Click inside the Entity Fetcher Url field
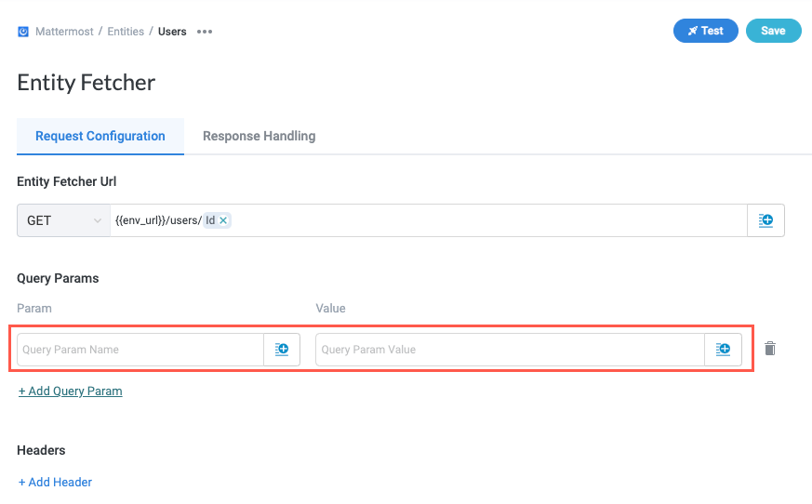Viewport: 812px width, 504px height. (484, 220)
